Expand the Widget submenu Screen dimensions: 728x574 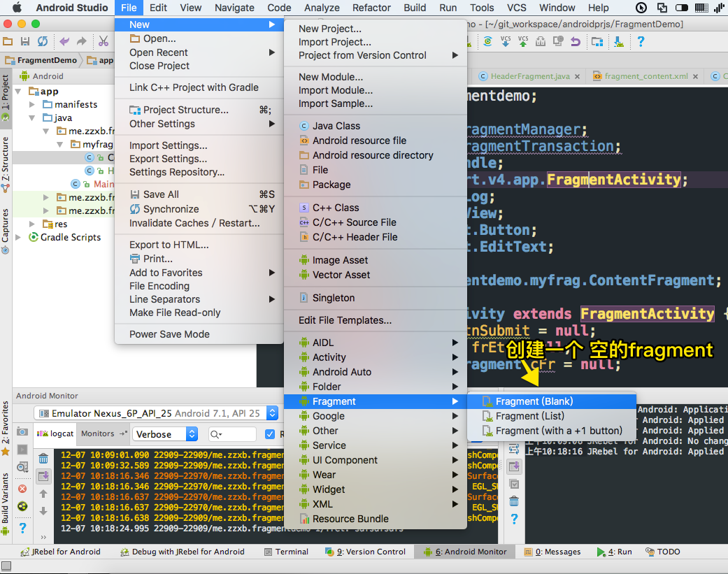coord(375,489)
